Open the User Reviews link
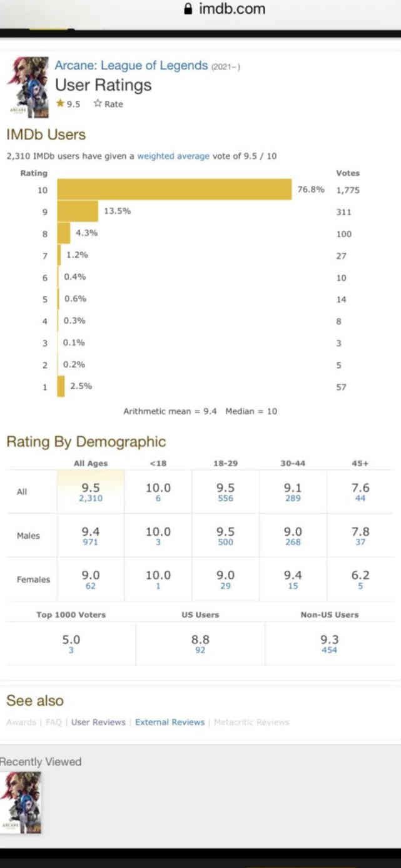 coord(98,722)
